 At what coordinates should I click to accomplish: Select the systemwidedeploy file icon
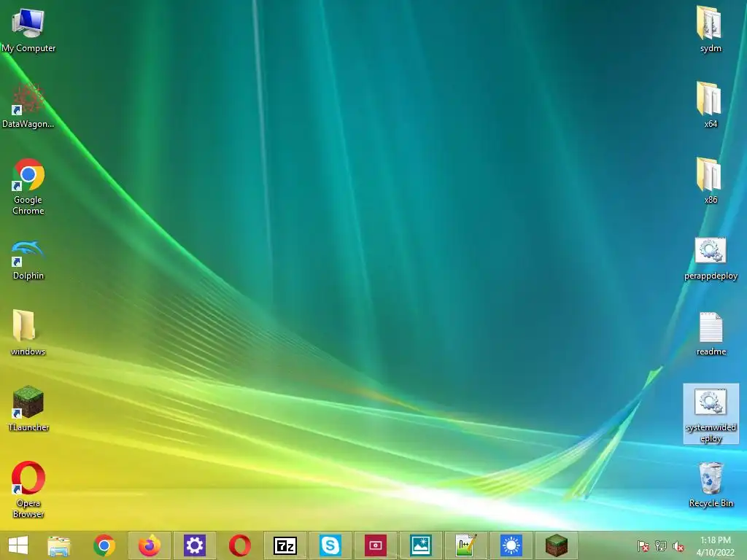pyautogui.click(x=711, y=414)
